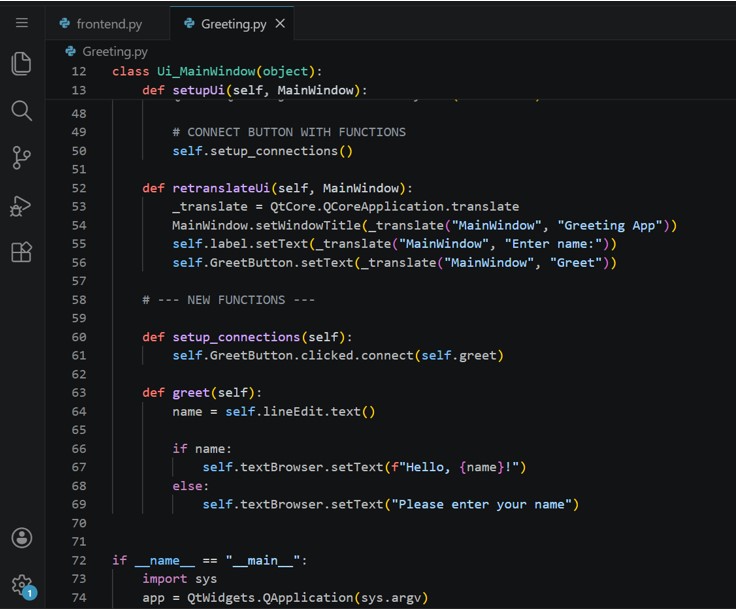Click the retranslateUi function name
The height and width of the screenshot is (610, 736).
[x=221, y=188]
